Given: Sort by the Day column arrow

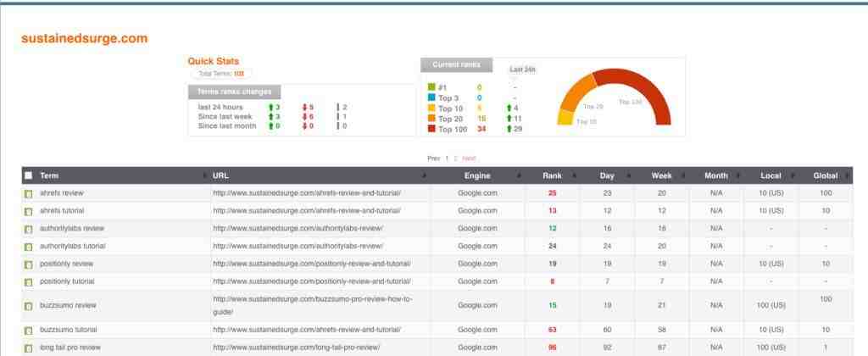Looking at the screenshot, I should (629, 176).
